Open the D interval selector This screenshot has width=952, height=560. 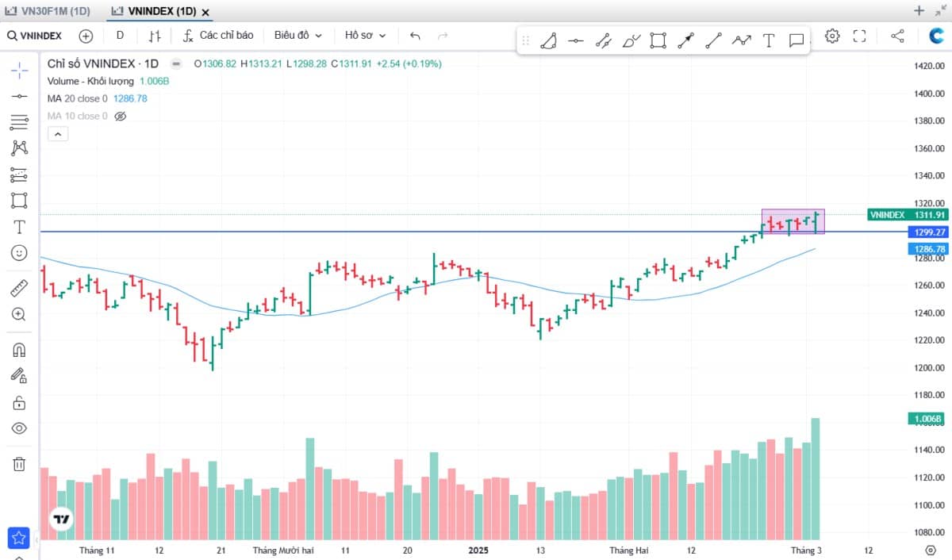point(120,36)
